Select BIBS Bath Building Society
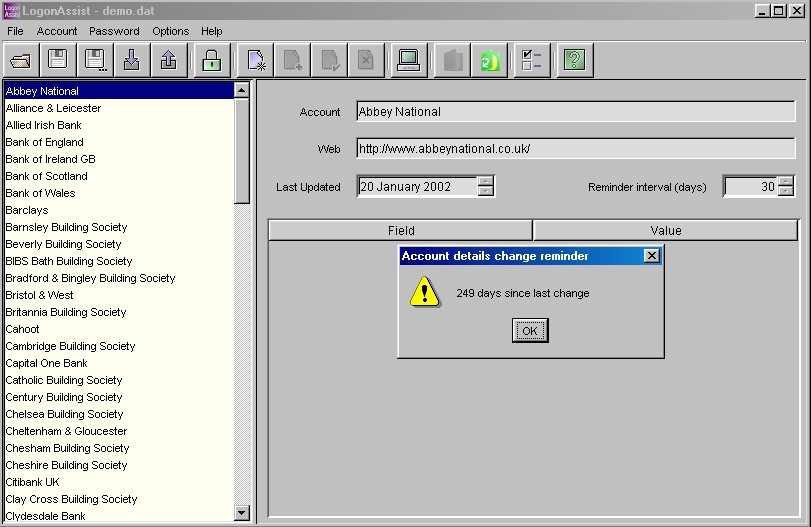This screenshot has height=527, width=811. pyautogui.click(x=119, y=261)
